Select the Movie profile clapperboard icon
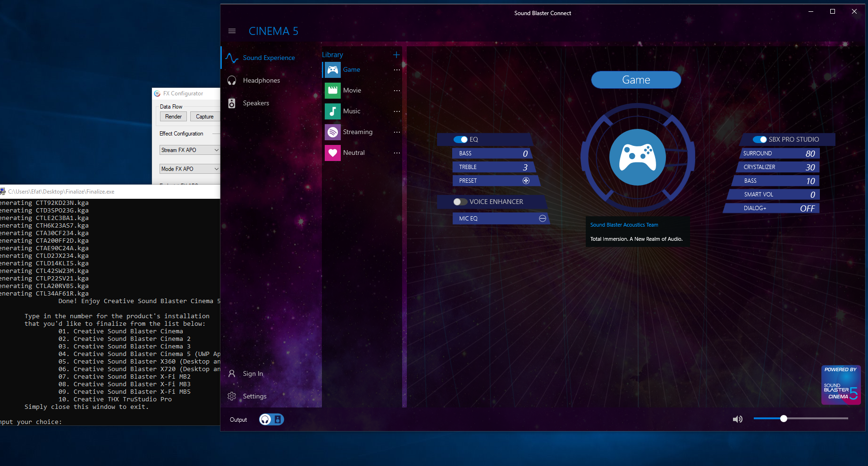The image size is (868, 466). click(333, 91)
